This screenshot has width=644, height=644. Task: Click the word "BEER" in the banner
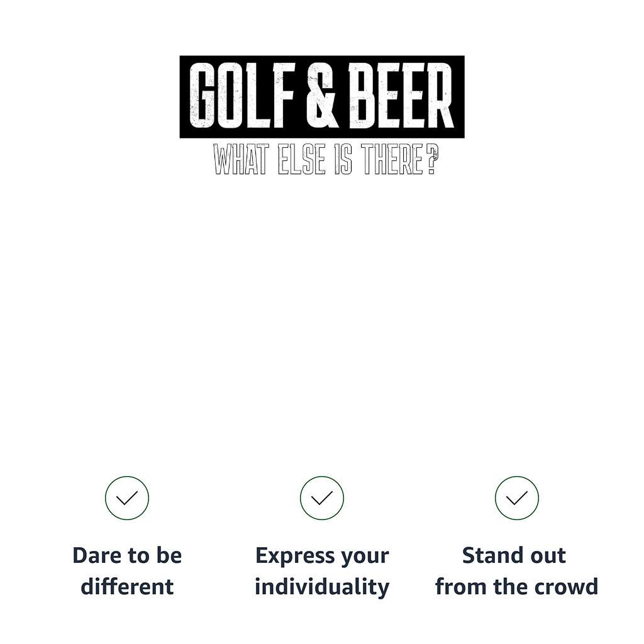tap(399, 96)
